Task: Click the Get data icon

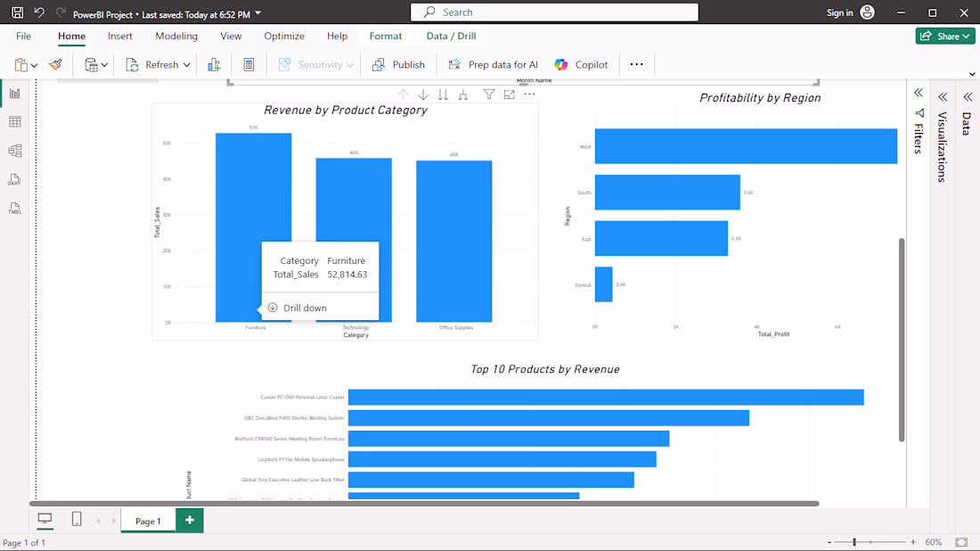Action: pos(91,64)
